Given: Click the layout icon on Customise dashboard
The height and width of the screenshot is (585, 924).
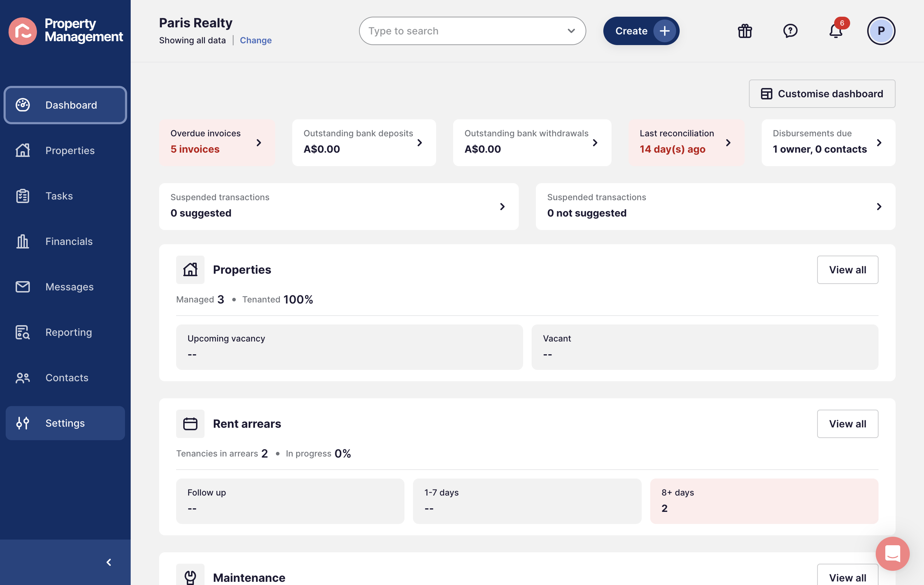Looking at the screenshot, I should 766,94.
